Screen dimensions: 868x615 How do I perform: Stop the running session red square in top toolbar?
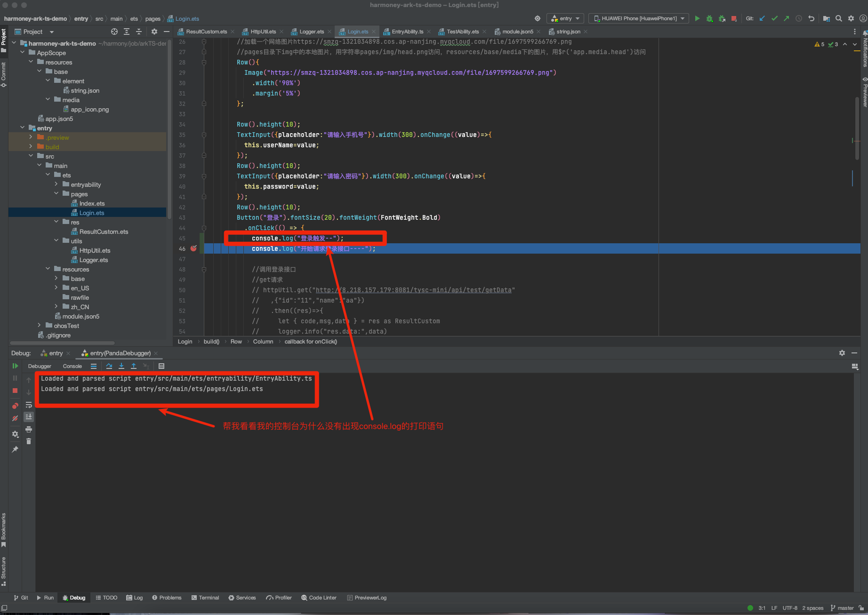click(734, 18)
